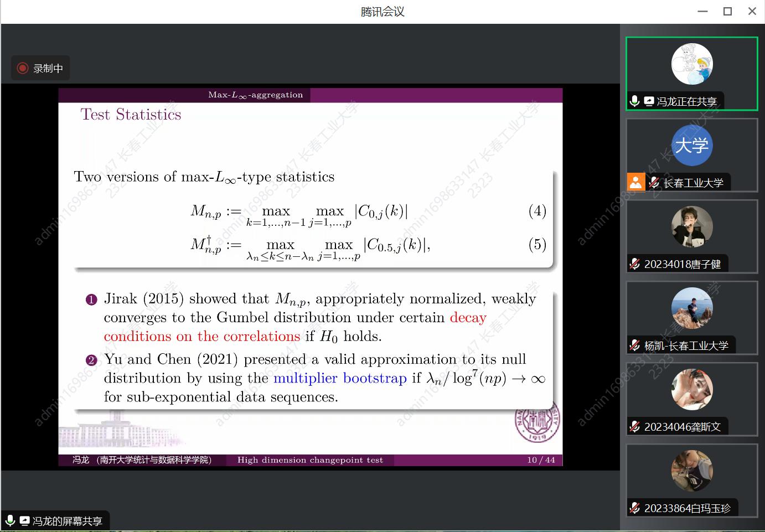Click the muted mic icon for 杨凯-长春工业大学
This screenshot has width=765, height=532.
(x=635, y=345)
